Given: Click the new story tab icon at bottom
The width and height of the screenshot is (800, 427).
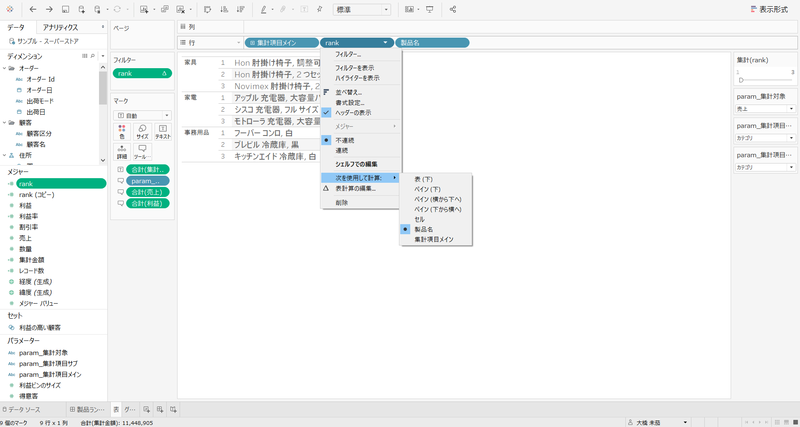Looking at the screenshot, I should (x=173, y=409).
